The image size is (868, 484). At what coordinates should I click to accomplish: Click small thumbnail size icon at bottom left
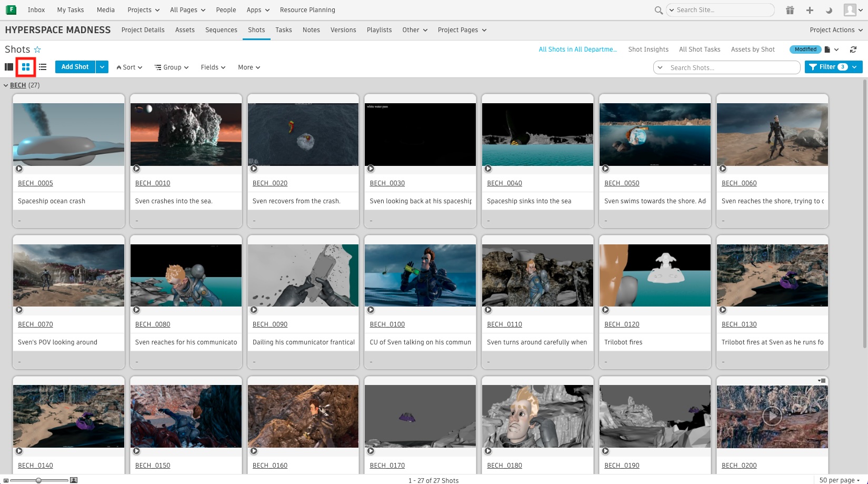(6, 480)
